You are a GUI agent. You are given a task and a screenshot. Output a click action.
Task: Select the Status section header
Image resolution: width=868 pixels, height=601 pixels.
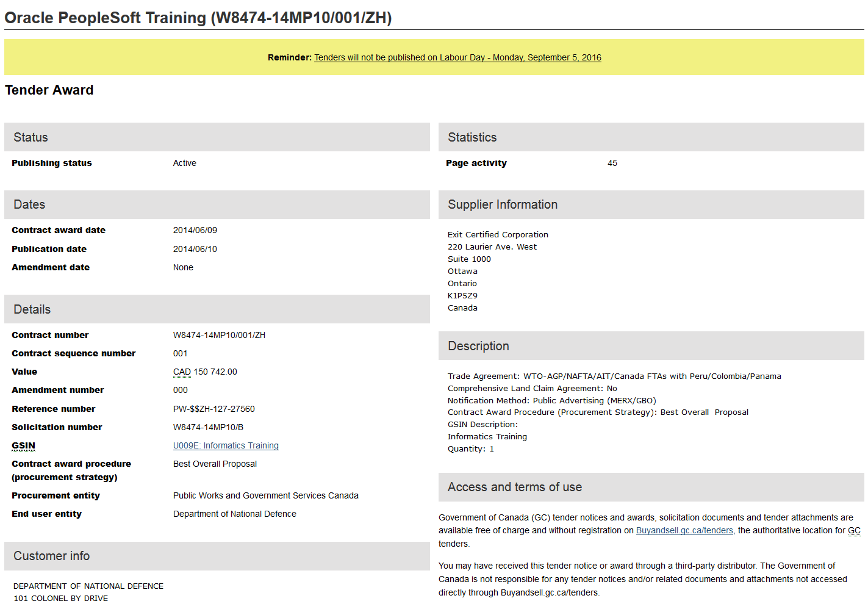(217, 137)
